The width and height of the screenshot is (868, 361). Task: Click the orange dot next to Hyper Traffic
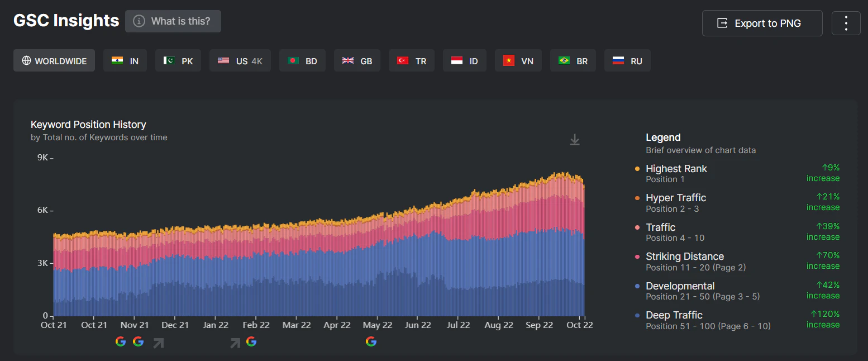[637, 198]
